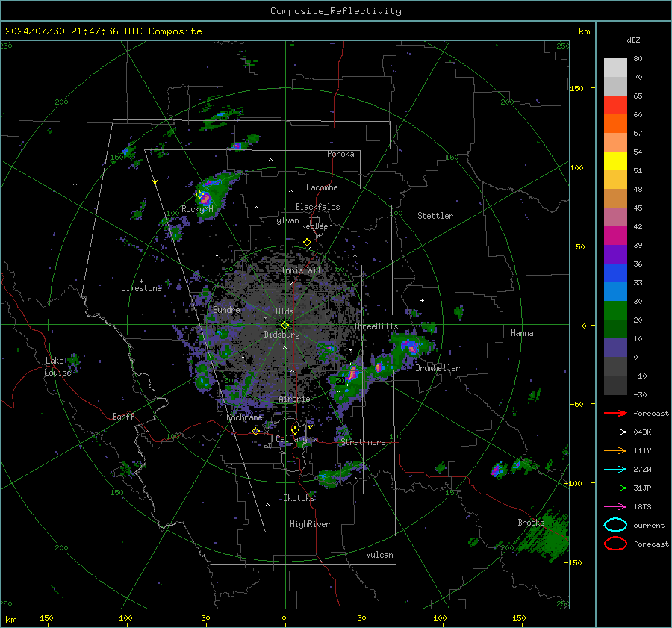
Task: Select the light gray 80 dBZ color swatch
Action: click(615, 68)
